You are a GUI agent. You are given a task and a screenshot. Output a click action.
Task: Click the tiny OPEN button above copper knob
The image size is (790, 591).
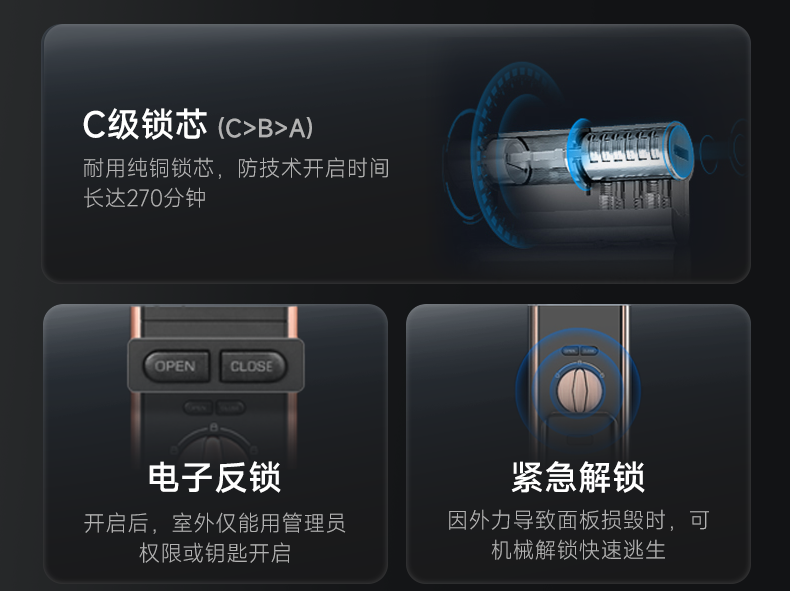coord(570,351)
